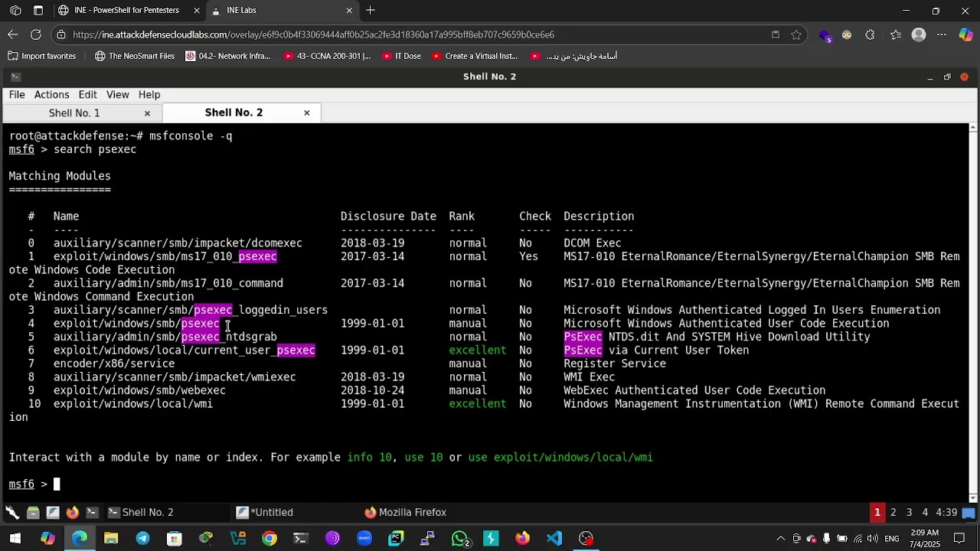
Task: Open the Windows Start menu
Action: [15, 539]
